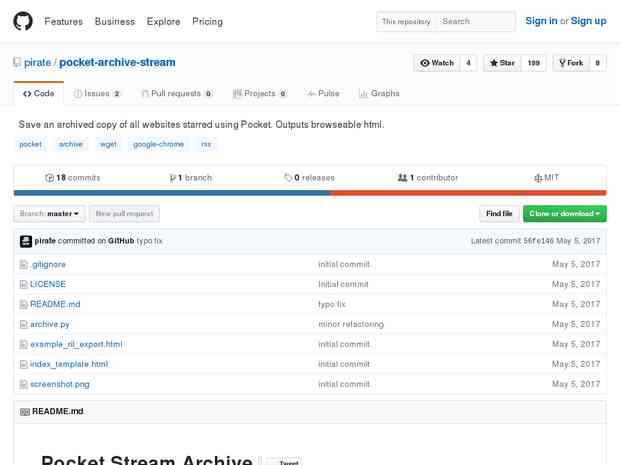
Task: Open the Projects tab
Action: [x=259, y=94]
